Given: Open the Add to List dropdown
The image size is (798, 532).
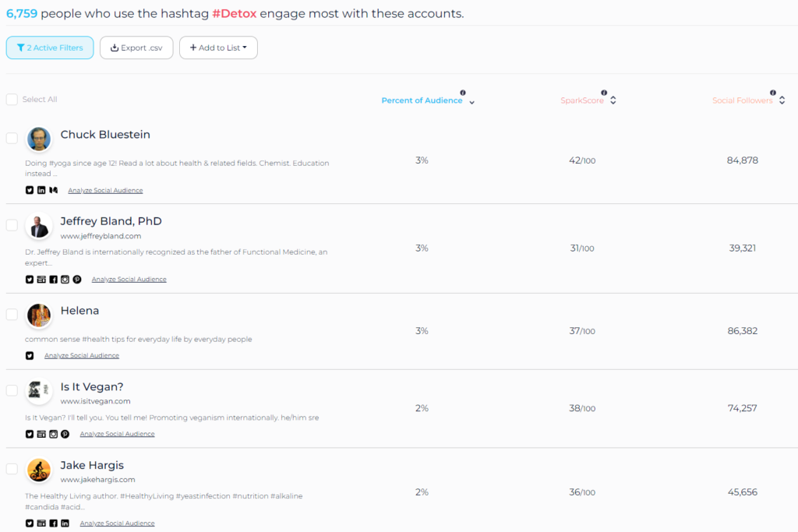Looking at the screenshot, I should 218,48.
